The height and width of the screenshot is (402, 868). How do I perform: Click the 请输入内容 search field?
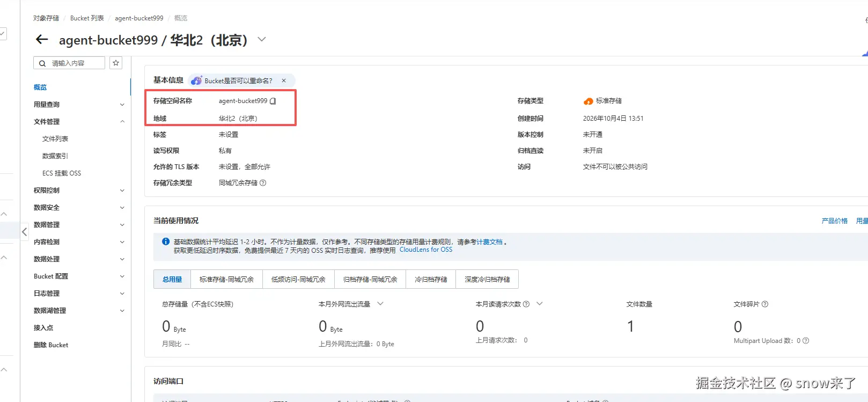tap(69, 63)
